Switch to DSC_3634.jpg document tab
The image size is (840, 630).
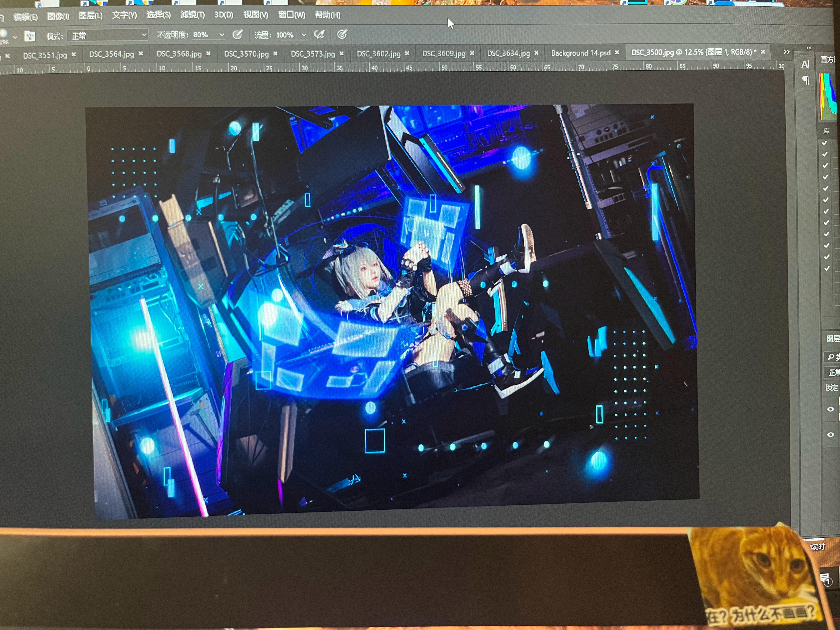pos(508,54)
